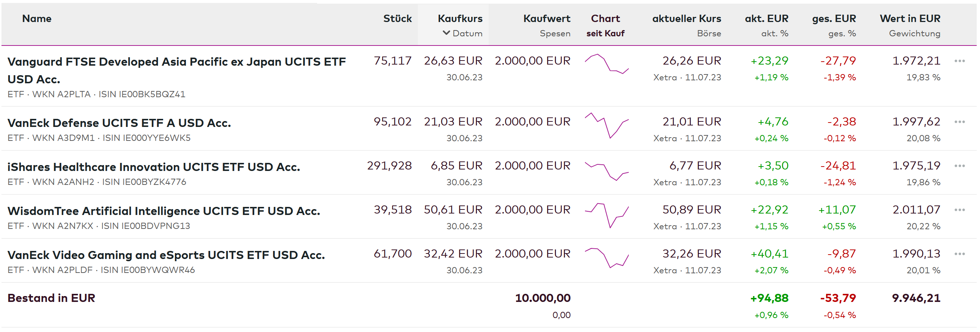Open more options for iShares Healthcare row
The image size is (980, 332).
coord(959,166)
